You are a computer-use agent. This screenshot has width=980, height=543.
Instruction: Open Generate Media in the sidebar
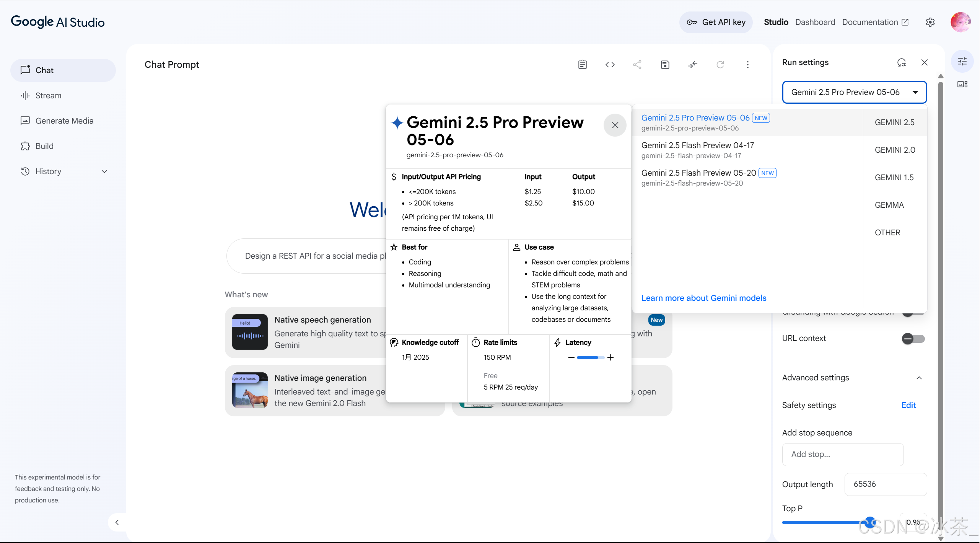(63, 121)
